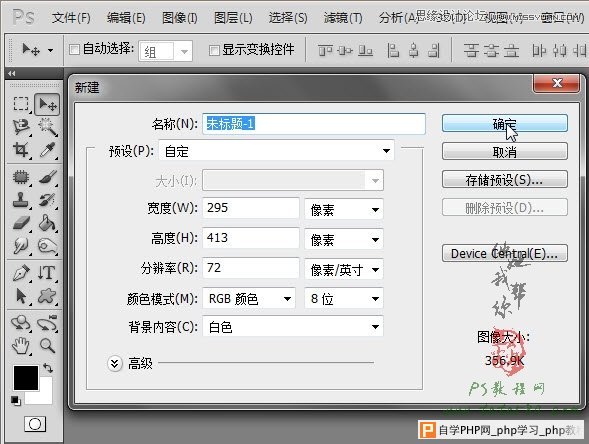Click distribute vertical centers icon

[x=491, y=50]
